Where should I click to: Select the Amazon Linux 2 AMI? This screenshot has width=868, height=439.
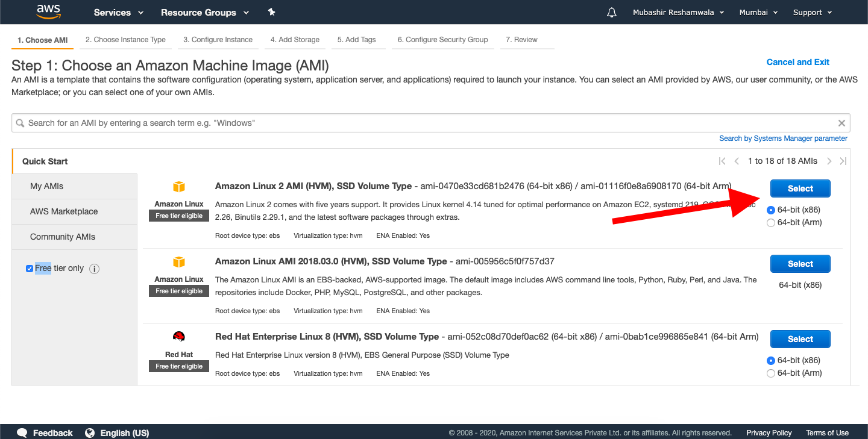pos(800,188)
